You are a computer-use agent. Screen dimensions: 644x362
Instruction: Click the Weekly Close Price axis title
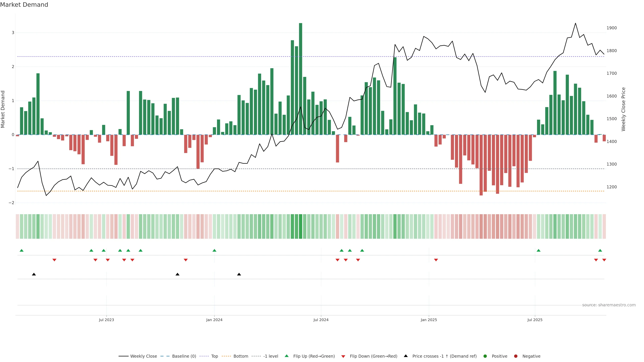pyautogui.click(x=623, y=109)
